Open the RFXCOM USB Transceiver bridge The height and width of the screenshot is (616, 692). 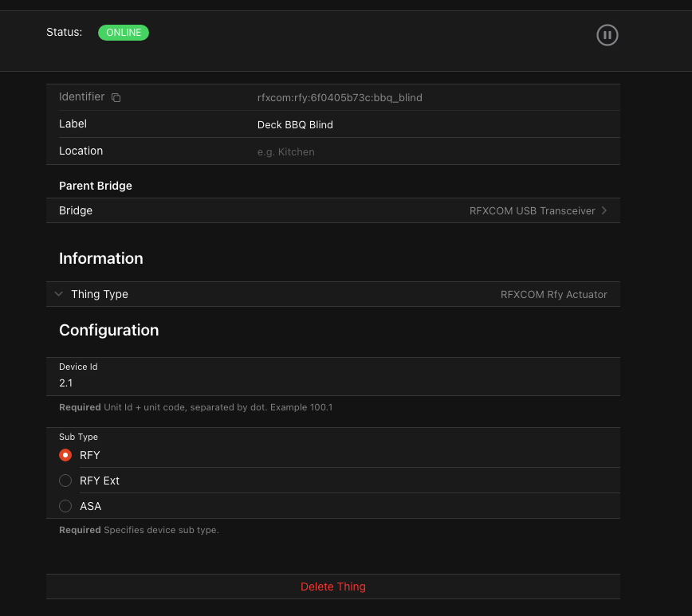[x=532, y=210]
